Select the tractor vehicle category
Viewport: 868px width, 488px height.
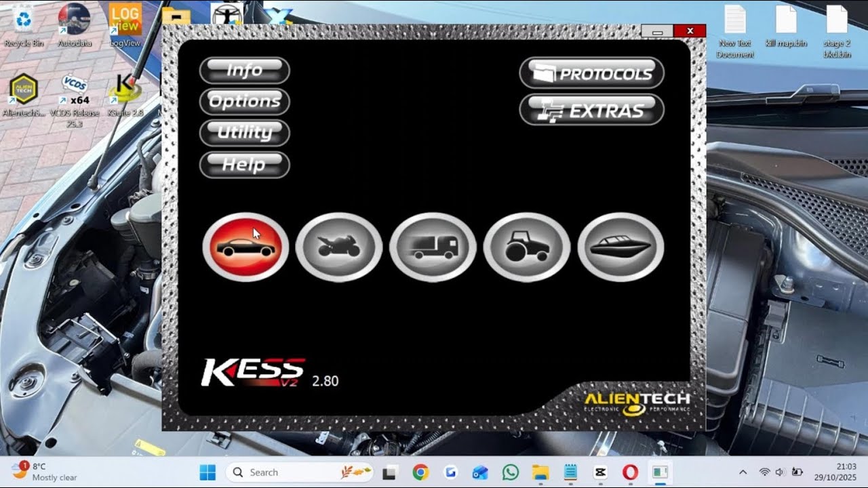pyautogui.click(x=527, y=247)
